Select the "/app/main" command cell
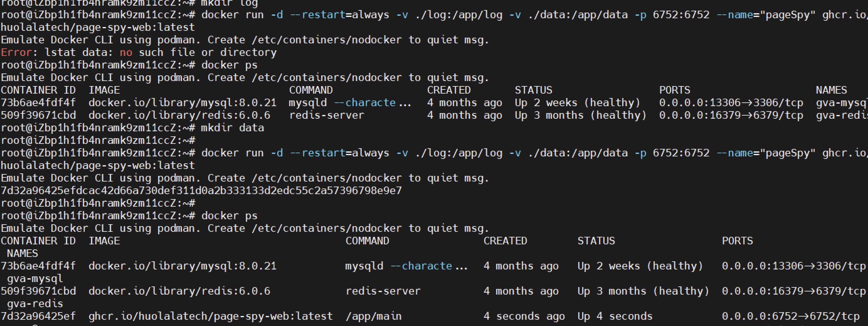This screenshot has width=868, height=326. click(373, 316)
